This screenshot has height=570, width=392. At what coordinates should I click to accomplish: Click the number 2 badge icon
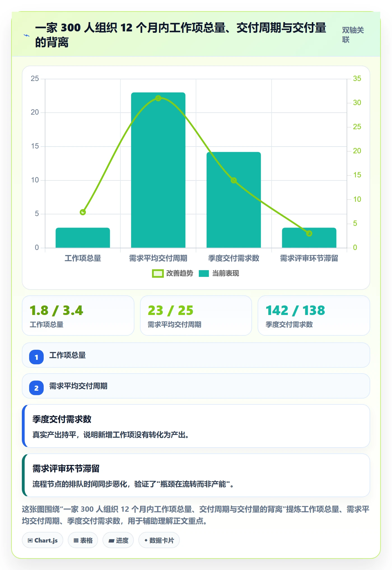[x=36, y=388]
